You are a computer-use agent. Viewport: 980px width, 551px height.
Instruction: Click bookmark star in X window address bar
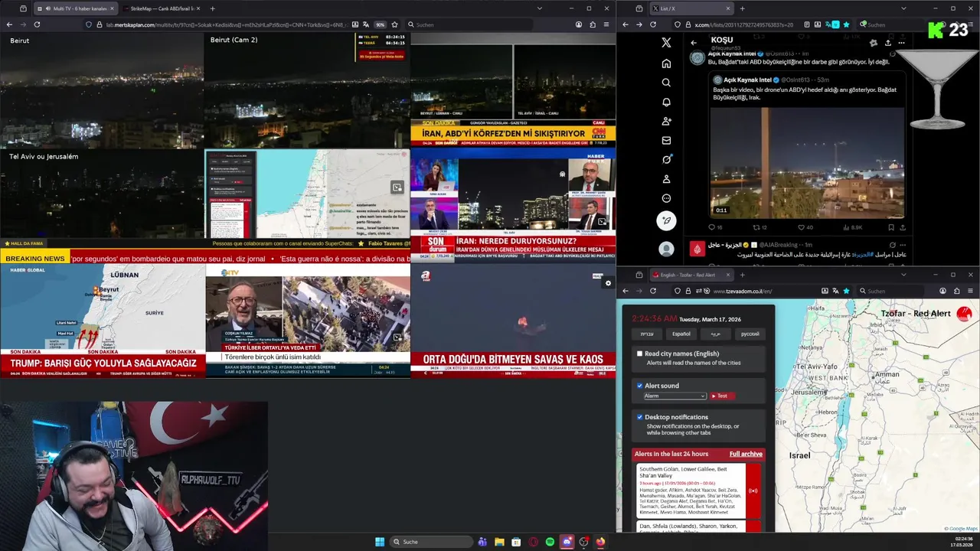tap(846, 24)
